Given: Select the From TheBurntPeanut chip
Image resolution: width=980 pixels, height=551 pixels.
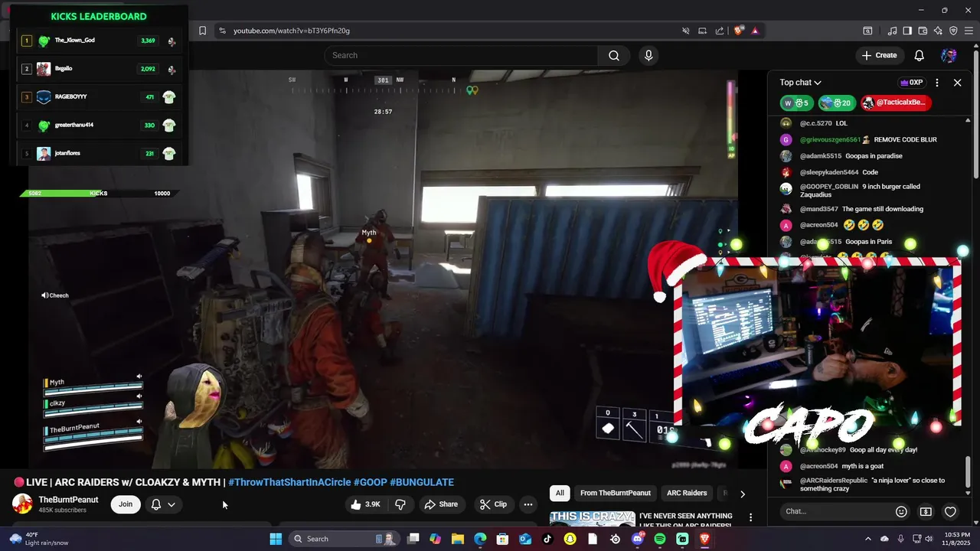Looking at the screenshot, I should point(616,494).
